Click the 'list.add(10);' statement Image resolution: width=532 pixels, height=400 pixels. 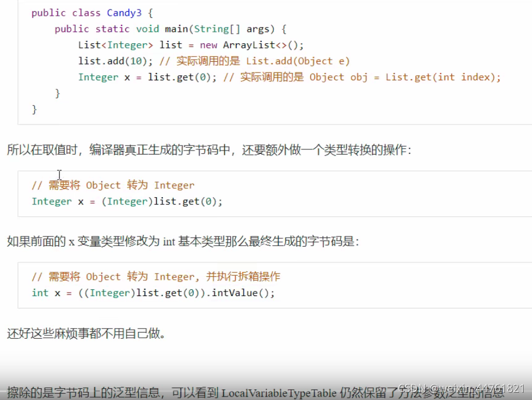115,61
